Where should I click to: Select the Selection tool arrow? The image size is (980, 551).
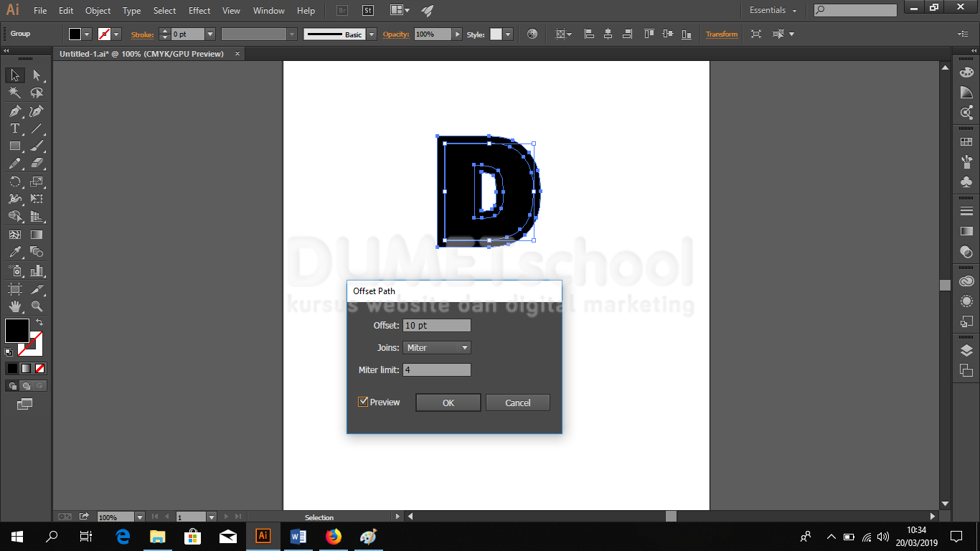(x=15, y=75)
